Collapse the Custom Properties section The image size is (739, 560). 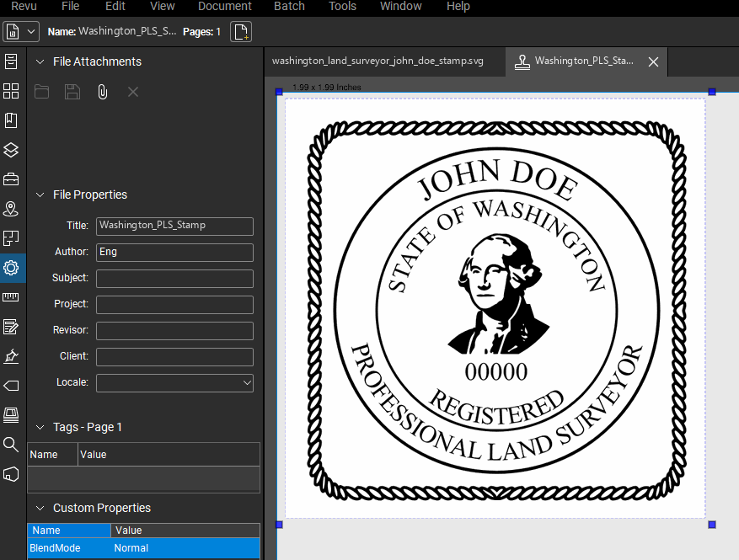40,508
